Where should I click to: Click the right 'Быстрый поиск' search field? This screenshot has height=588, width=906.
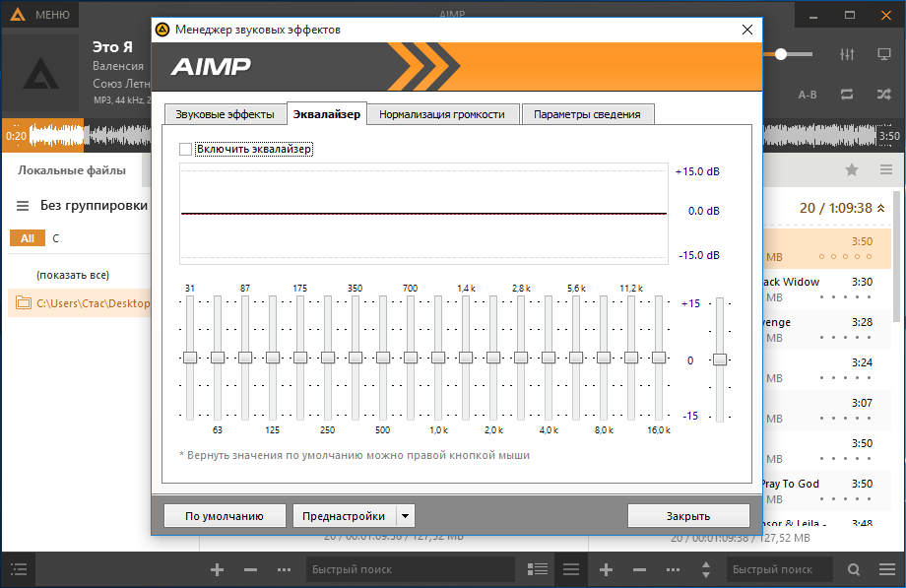coord(780,569)
